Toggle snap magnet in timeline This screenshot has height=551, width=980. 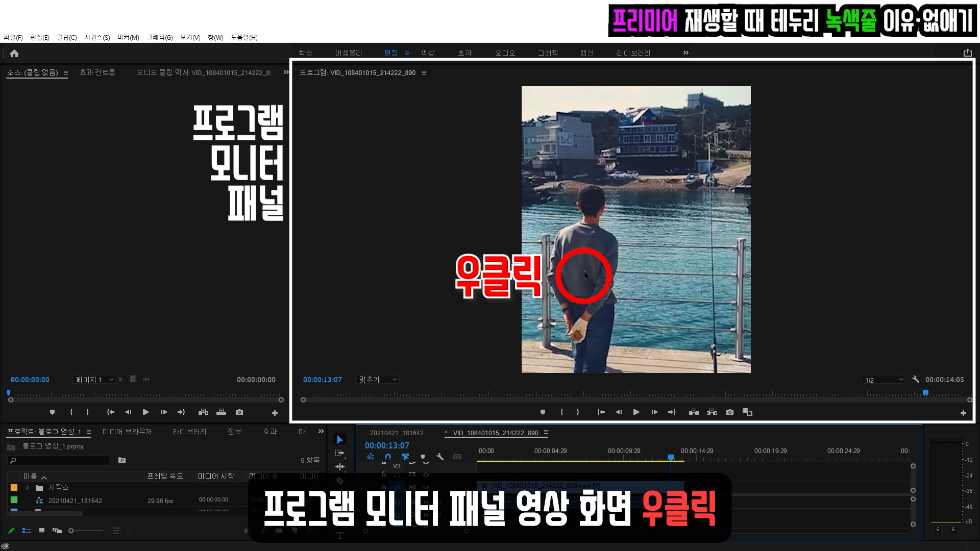(x=388, y=457)
